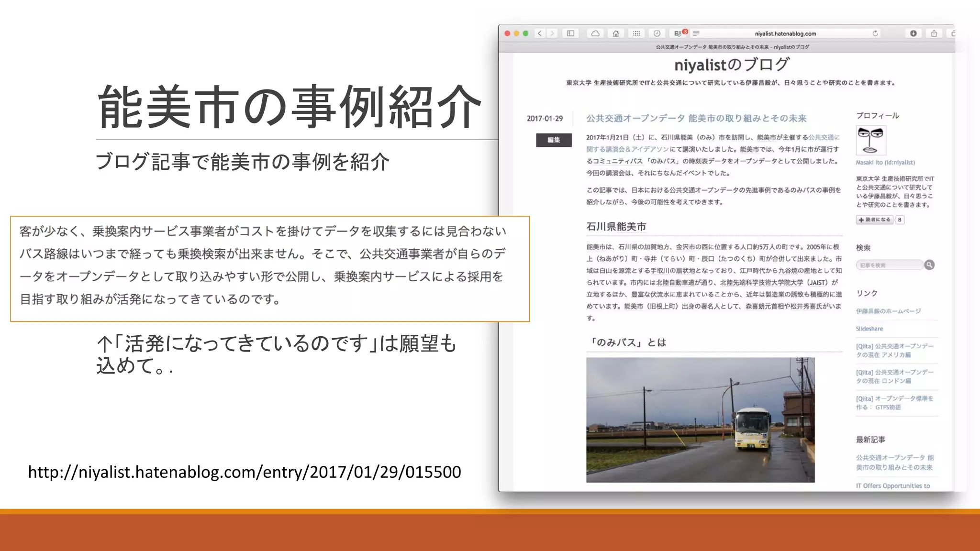Reload the page with refresh icon

pyautogui.click(x=875, y=33)
